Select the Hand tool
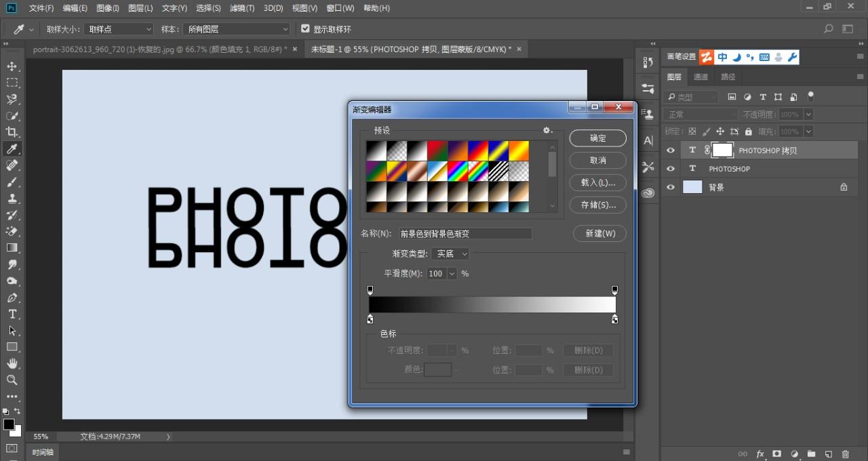 tap(12, 363)
